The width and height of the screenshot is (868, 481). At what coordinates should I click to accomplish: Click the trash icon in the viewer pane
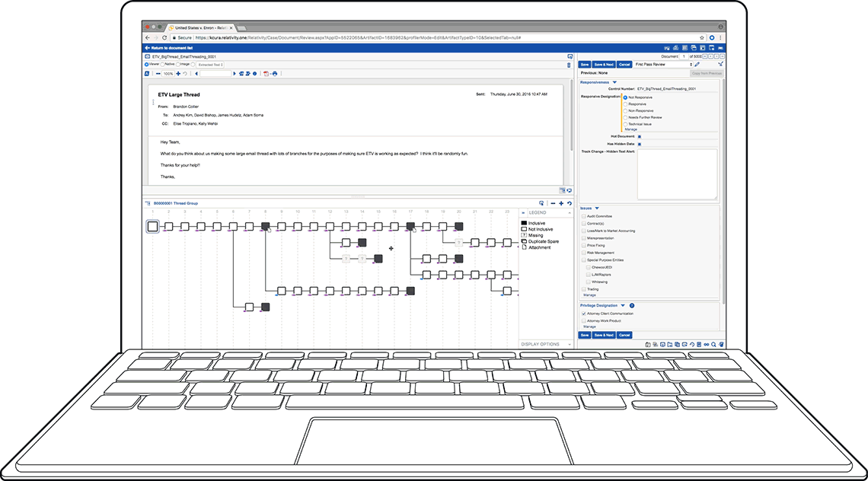[x=568, y=65]
